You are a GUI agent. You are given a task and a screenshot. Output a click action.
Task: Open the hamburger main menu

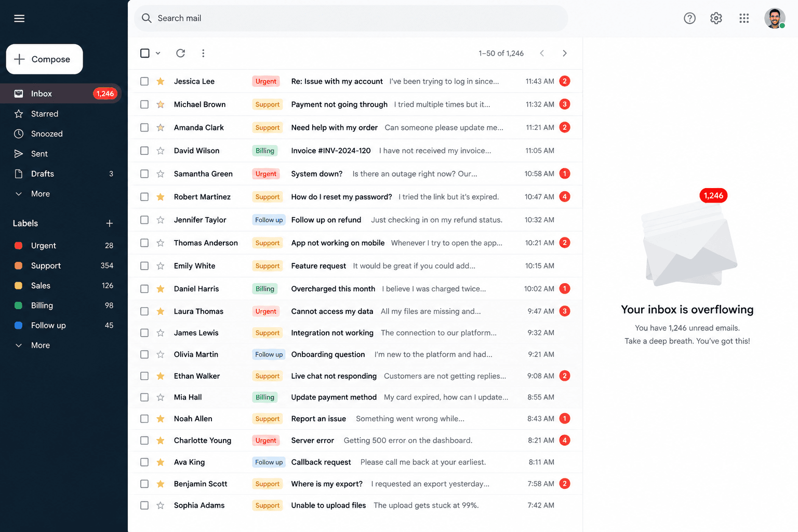coord(19,19)
